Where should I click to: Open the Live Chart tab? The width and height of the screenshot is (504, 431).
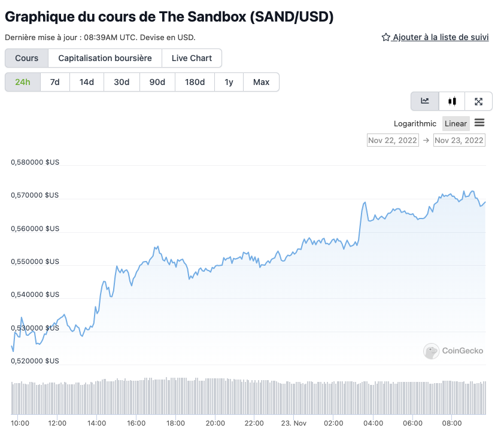coord(192,58)
